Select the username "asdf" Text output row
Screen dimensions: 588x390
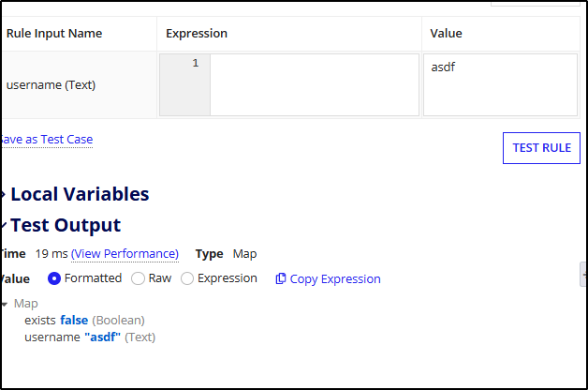coord(89,337)
